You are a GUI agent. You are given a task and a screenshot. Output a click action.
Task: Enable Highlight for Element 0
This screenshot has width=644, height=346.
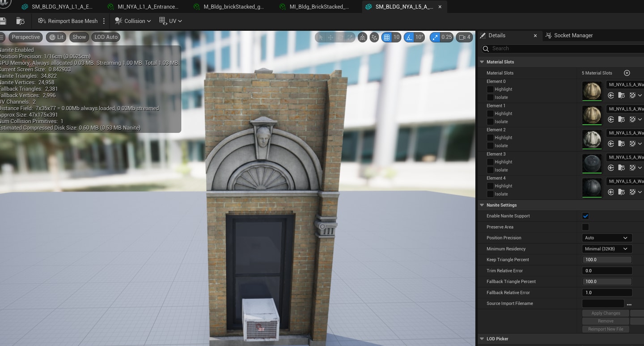tap(490, 89)
